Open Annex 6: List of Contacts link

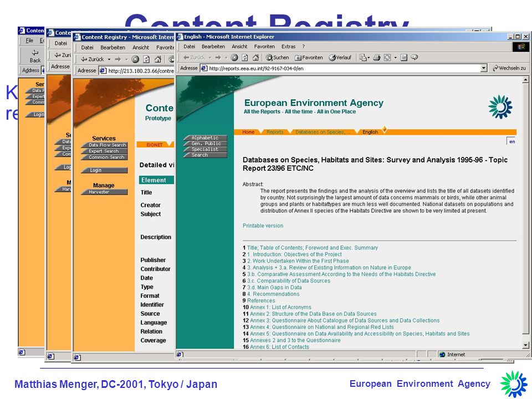point(279,347)
